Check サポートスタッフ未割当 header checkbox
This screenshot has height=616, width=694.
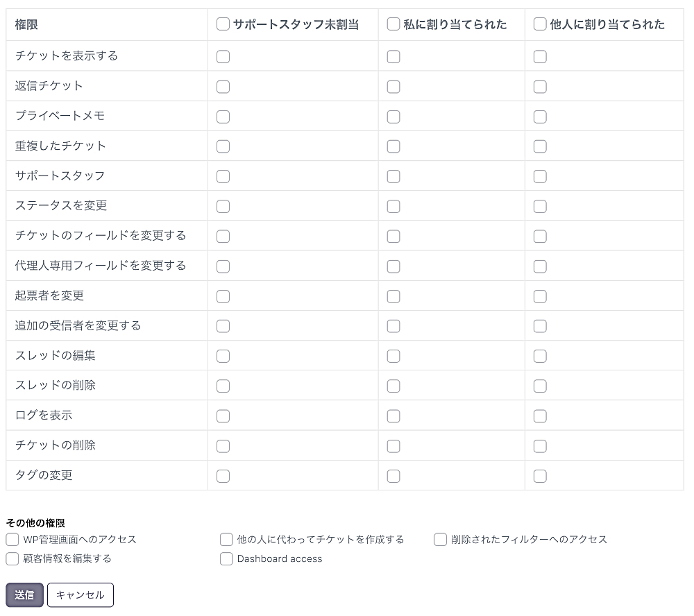(223, 24)
